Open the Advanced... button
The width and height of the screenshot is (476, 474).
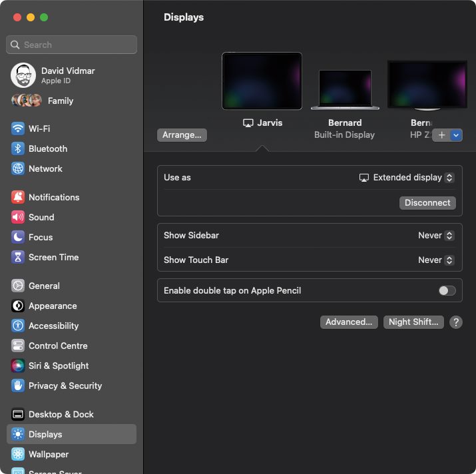[x=349, y=322]
